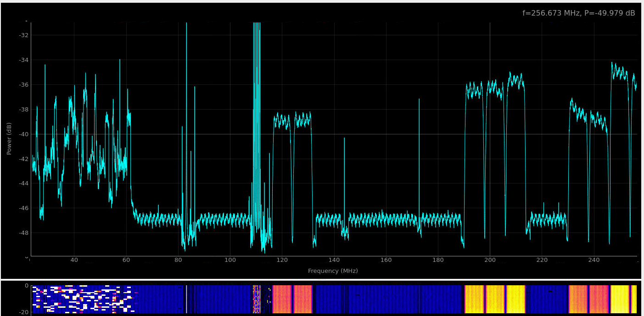This screenshot has height=316, width=644.
Task: Click the cursor readout showing f=256.673 MHz
Action: (x=578, y=13)
